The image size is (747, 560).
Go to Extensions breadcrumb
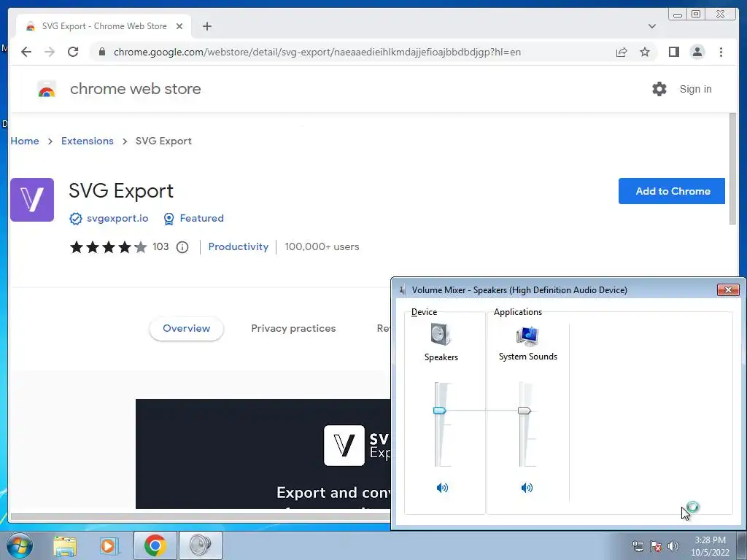tap(88, 141)
